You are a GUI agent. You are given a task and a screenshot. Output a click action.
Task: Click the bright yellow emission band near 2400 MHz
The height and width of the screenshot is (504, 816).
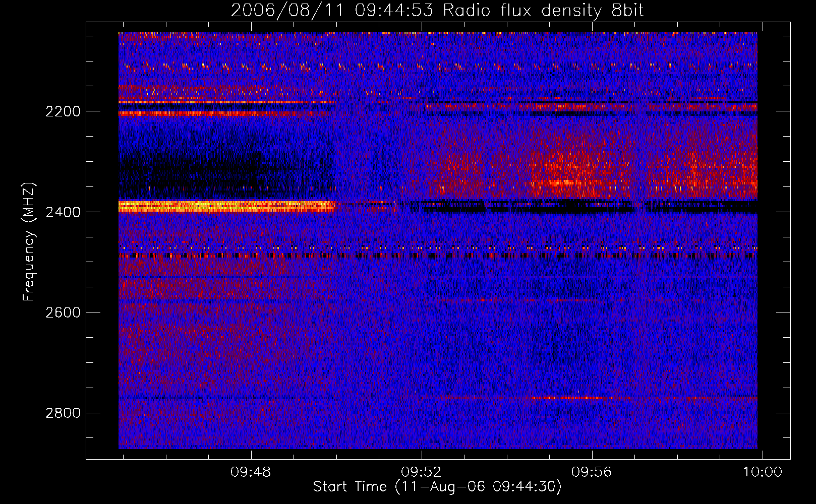tap(228, 206)
